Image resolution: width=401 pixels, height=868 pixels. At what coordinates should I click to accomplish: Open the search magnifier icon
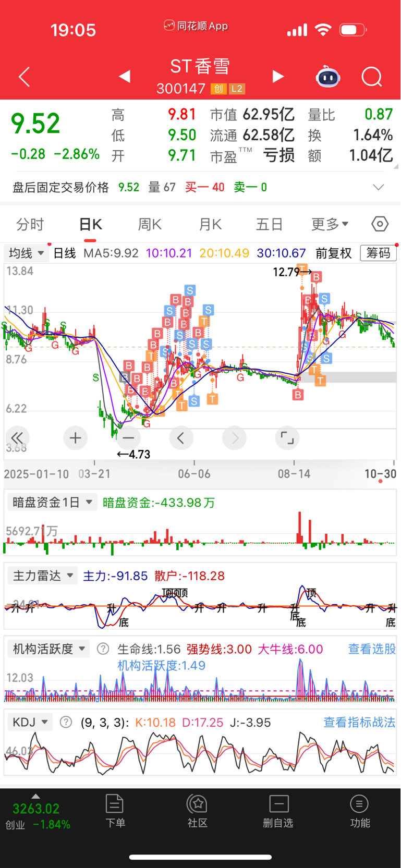(x=372, y=77)
